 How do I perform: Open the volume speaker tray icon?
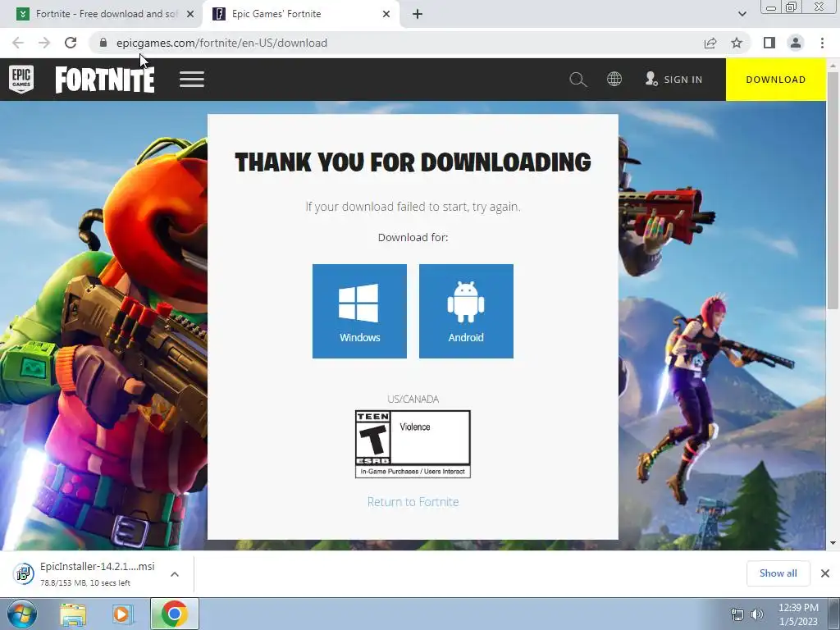tap(756, 614)
